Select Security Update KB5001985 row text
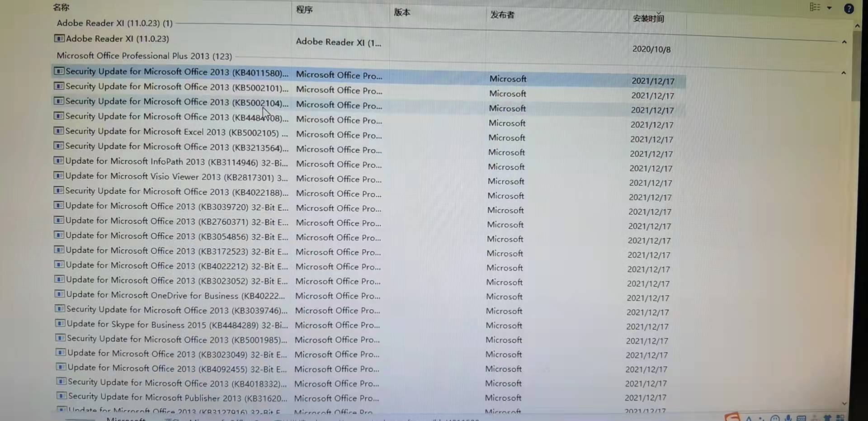The height and width of the screenshot is (421, 868). point(177,339)
